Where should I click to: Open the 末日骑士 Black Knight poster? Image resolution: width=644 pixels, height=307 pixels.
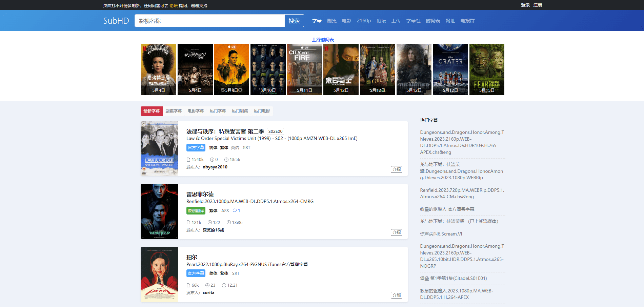point(341,69)
